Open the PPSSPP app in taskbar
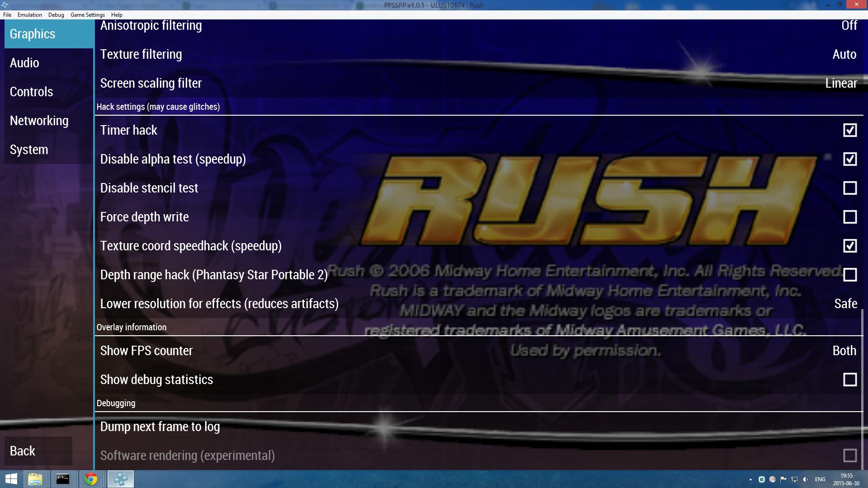This screenshot has height=488, width=868. coord(121,479)
